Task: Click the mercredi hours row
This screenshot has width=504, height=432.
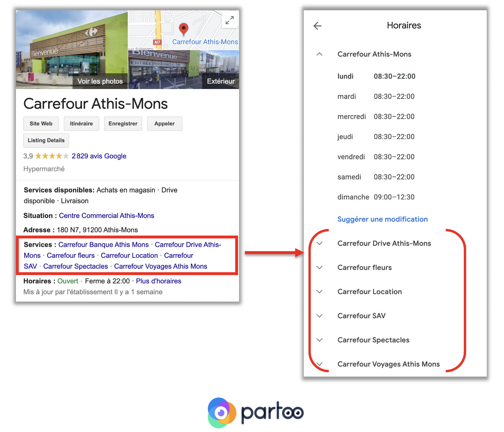Action: (376, 117)
